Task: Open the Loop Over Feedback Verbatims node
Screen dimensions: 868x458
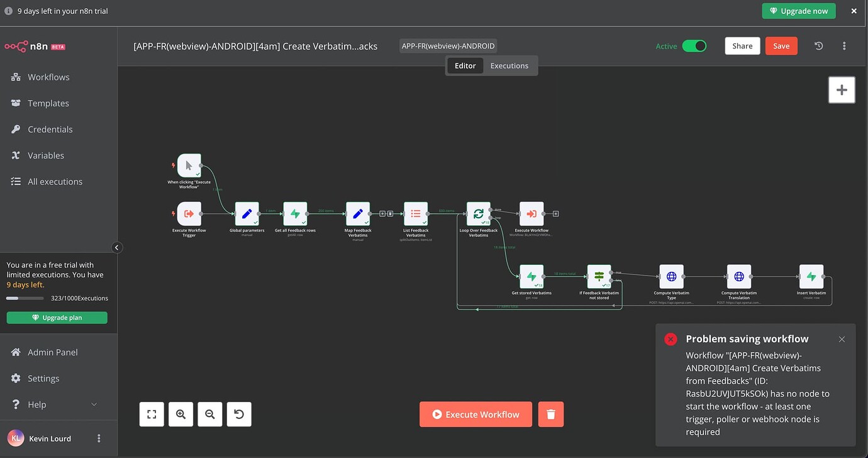Action: tap(479, 214)
